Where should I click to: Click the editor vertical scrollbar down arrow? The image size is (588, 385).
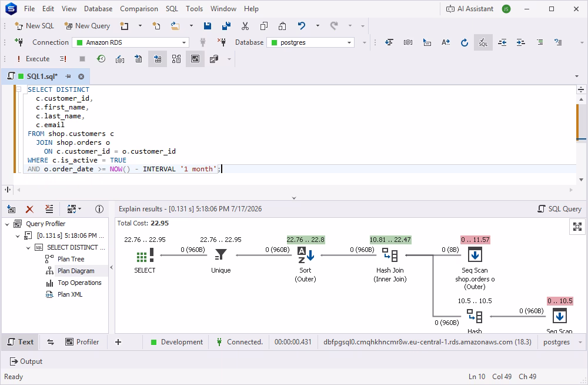tap(581, 180)
